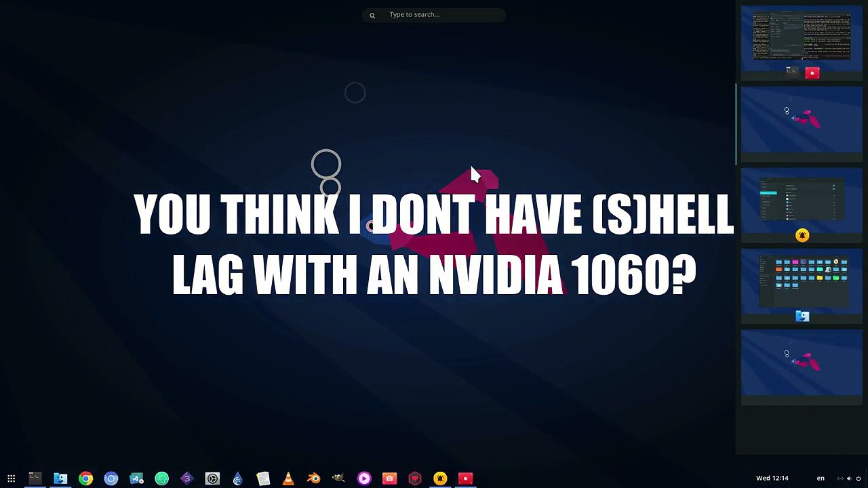Click the 'Type to search...' field
The width and height of the screenshot is (868, 488).
click(x=434, y=15)
